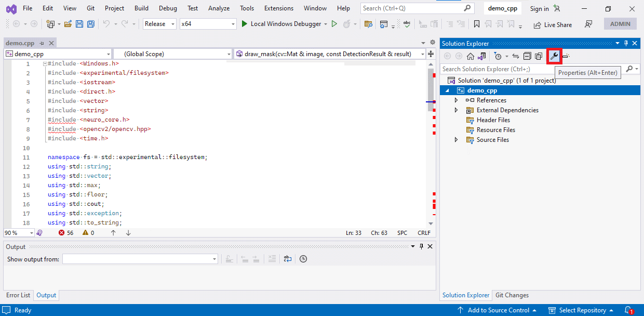Expand the External Dependencies node

tap(457, 110)
